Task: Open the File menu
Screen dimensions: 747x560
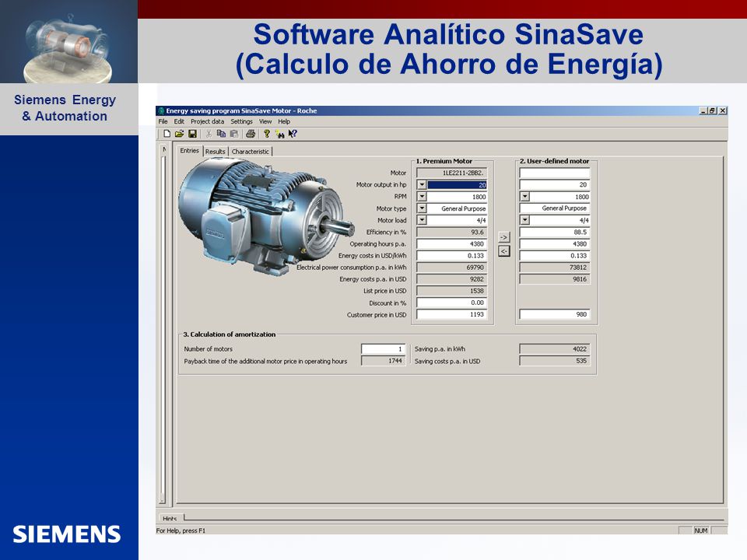Action: [x=163, y=121]
